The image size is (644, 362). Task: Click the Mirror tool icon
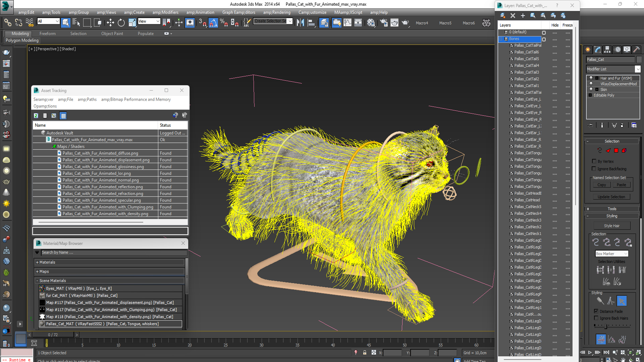[x=301, y=23]
